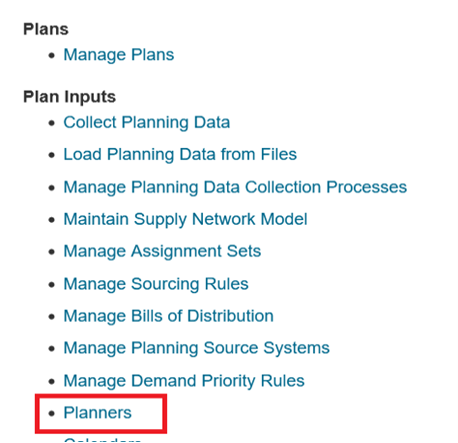Click Manage Demand Priority Rules
This screenshot has height=443, width=458.
point(184,381)
